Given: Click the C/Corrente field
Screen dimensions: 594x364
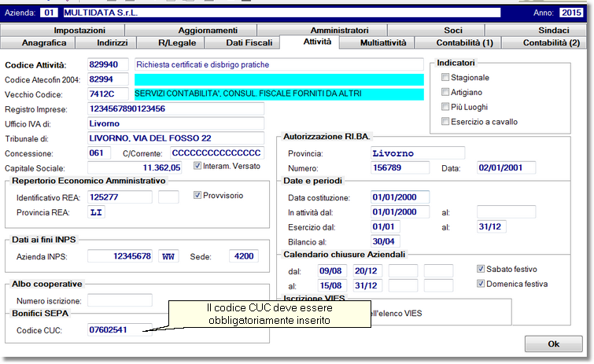Looking at the screenshot, I should (217, 153).
